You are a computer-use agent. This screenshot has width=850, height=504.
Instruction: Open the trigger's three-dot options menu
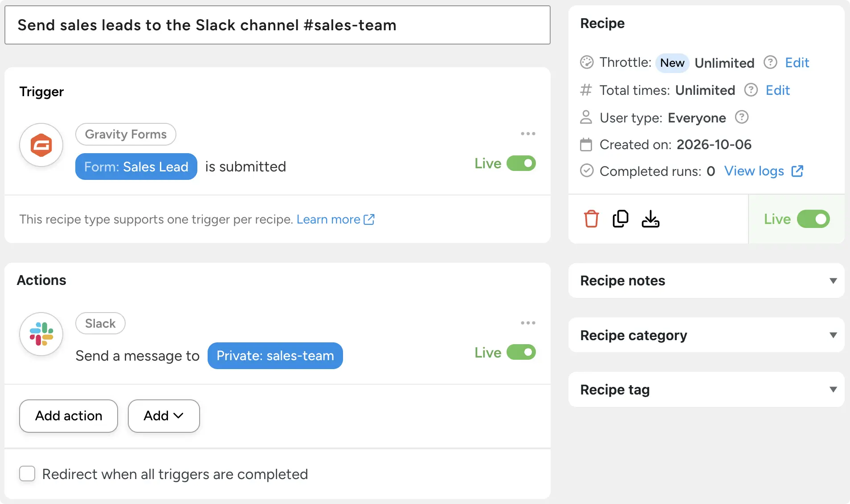tap(528, 134)
